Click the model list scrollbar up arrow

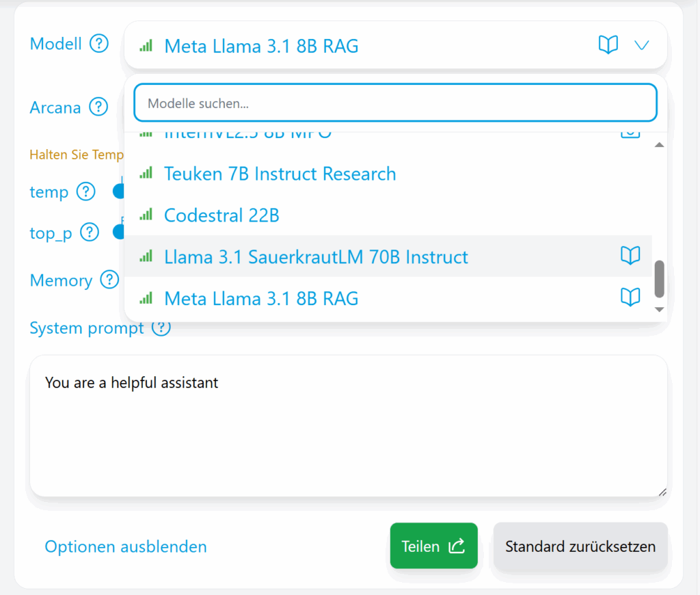pos(659,145)
